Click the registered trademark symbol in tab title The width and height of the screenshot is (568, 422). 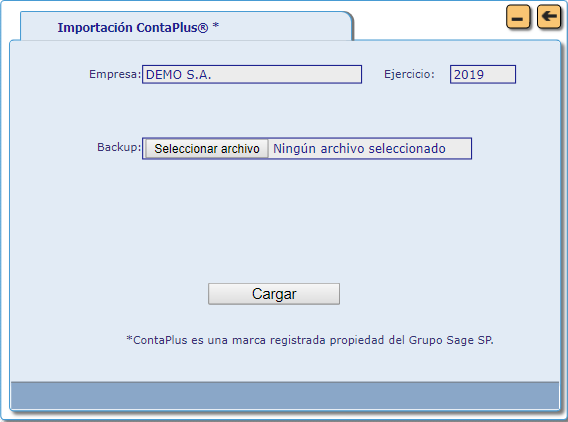pos(204,28)
